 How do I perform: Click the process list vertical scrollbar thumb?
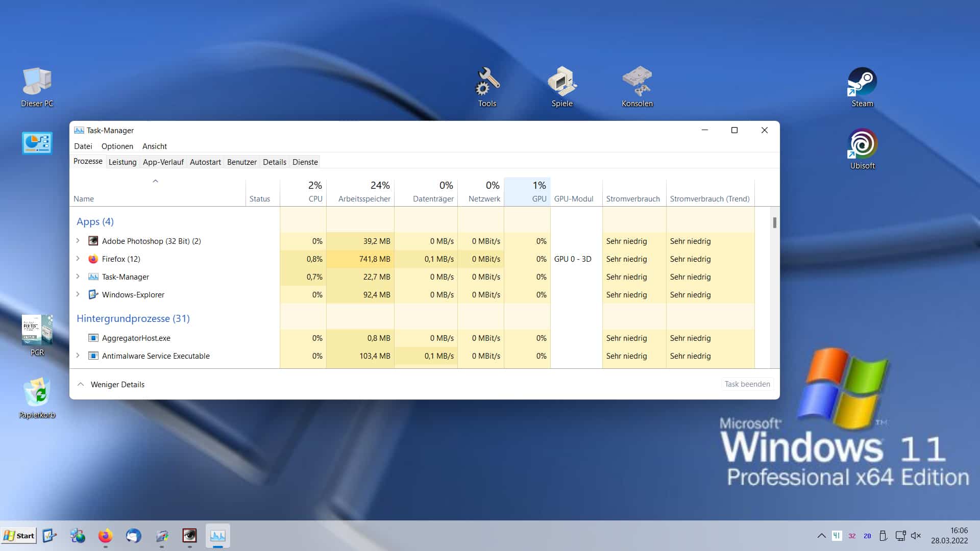(x=775, y=222)
